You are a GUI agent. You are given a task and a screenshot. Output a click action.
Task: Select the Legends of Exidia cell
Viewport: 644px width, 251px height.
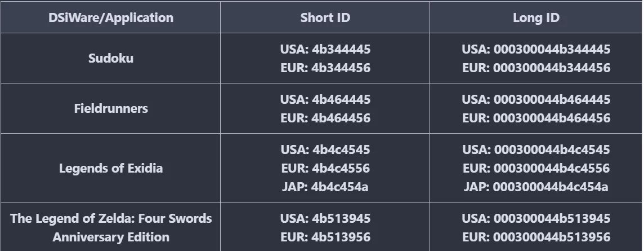click(110, 168)
